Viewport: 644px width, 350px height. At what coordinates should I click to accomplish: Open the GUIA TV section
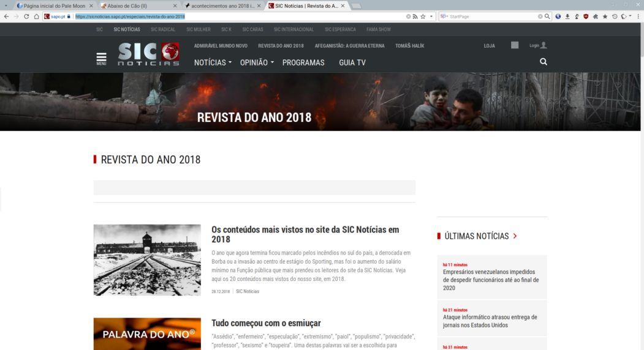tap(352, 62)
